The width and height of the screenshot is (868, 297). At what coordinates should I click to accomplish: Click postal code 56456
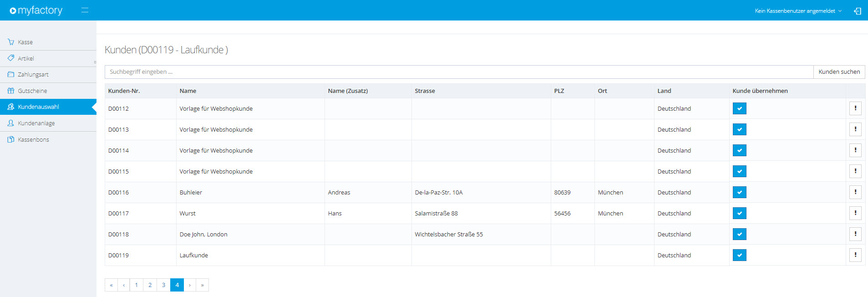coord(562,214)
